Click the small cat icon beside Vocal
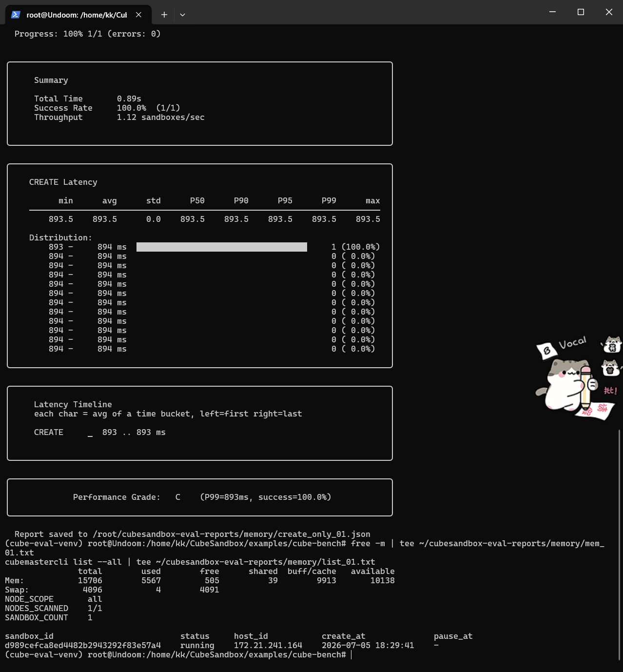 coord(611,344)
